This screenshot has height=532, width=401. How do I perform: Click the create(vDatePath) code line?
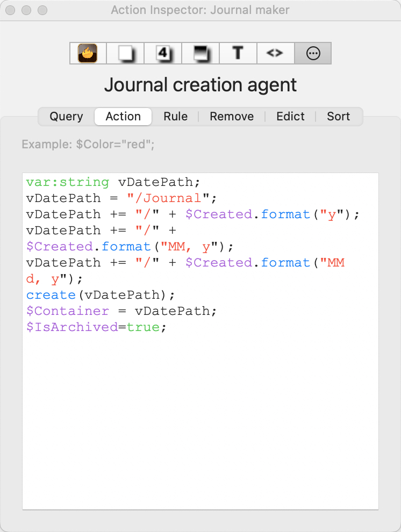point(101,295)
